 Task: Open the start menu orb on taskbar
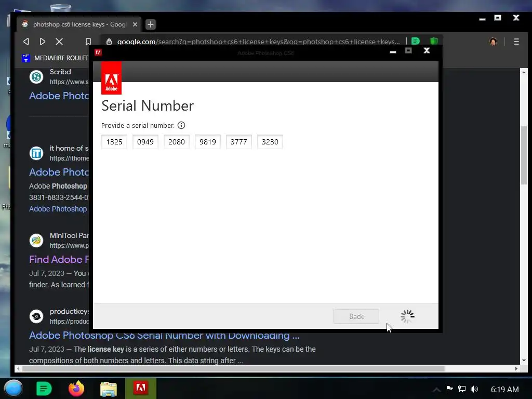(13, 389)
